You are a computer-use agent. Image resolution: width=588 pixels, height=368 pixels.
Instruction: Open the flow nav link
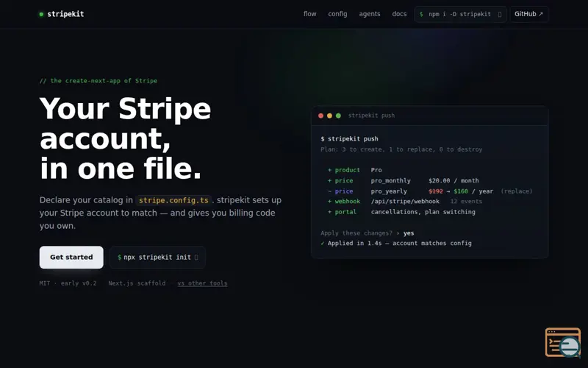[309, 14]
